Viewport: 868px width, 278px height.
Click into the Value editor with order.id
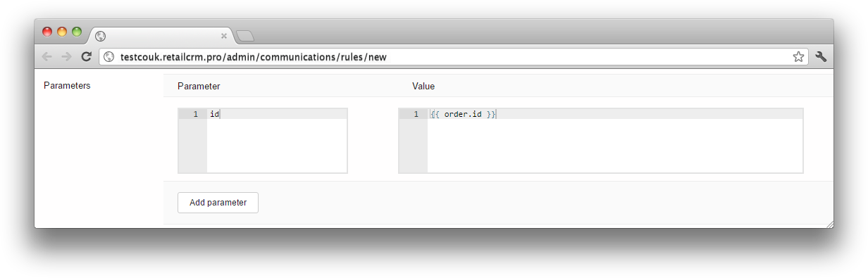point(615,141)
